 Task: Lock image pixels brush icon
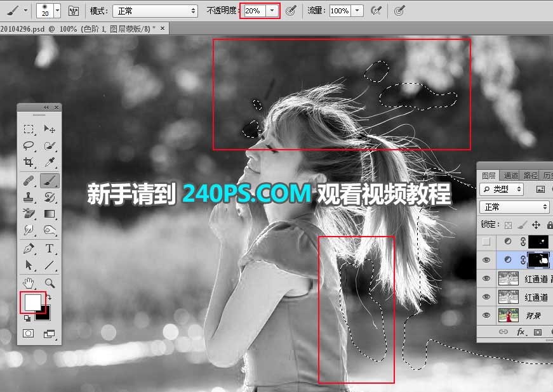pos(522,225)
